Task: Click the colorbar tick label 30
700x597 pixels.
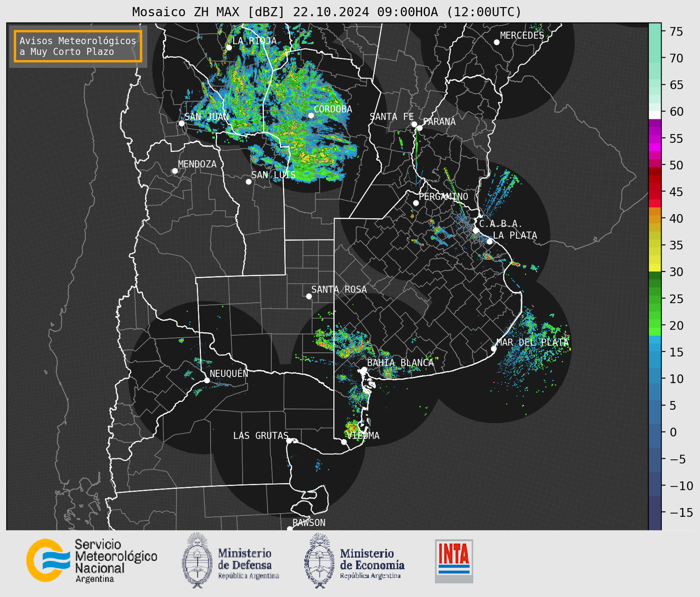Action: (676, 272)
